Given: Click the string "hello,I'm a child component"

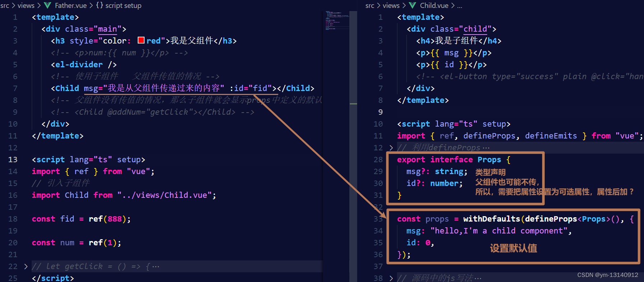Looking at the screenshot, I should 499,231.
